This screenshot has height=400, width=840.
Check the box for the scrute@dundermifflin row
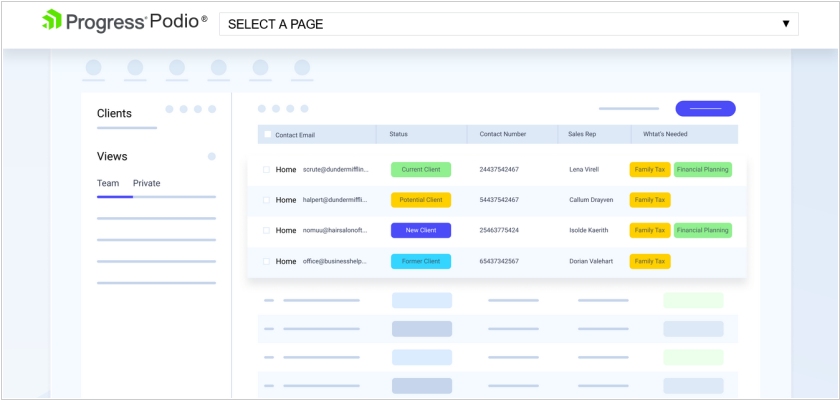click(x=267, y=170)
